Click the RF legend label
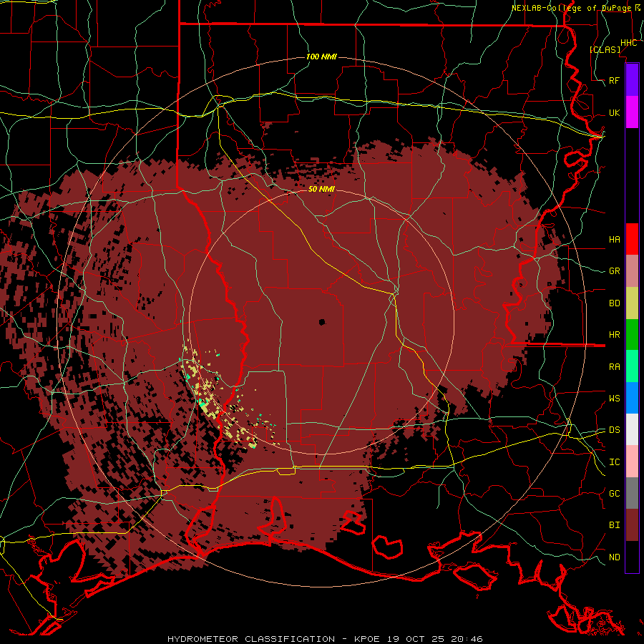This screenshot has height=644, width=644. point(614,80)
